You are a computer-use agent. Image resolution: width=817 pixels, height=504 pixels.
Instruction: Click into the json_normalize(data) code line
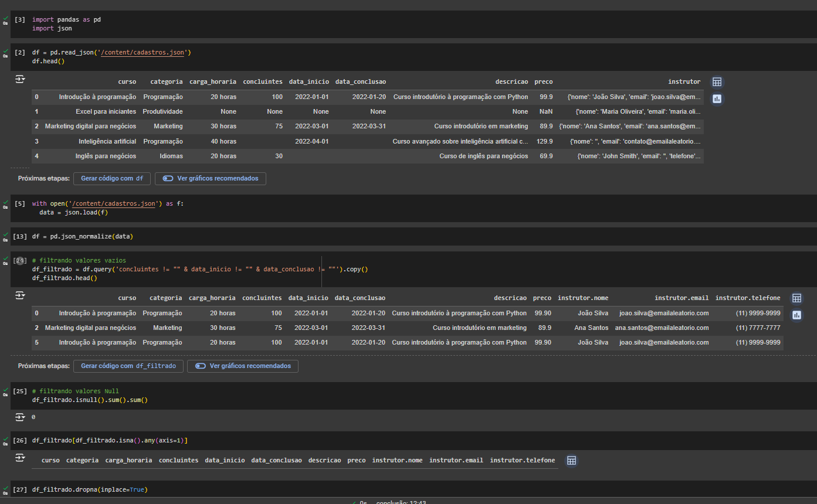tap(83, 237)
